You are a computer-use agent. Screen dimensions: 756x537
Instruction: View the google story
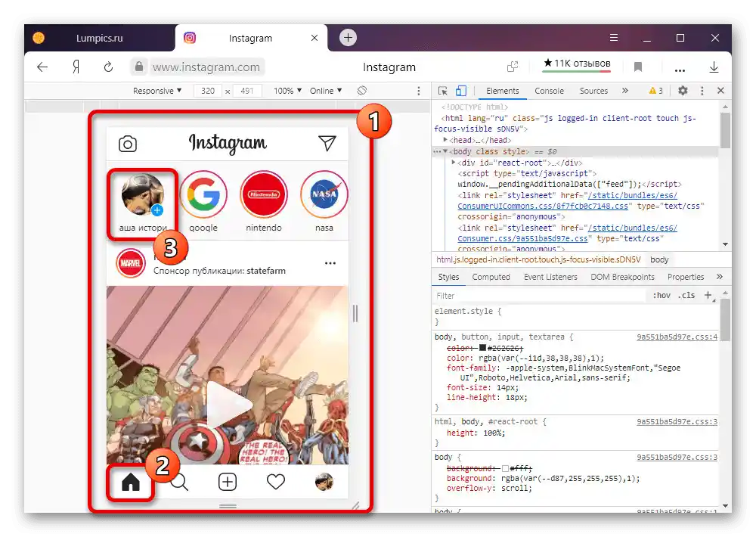[x=203, y=194]
